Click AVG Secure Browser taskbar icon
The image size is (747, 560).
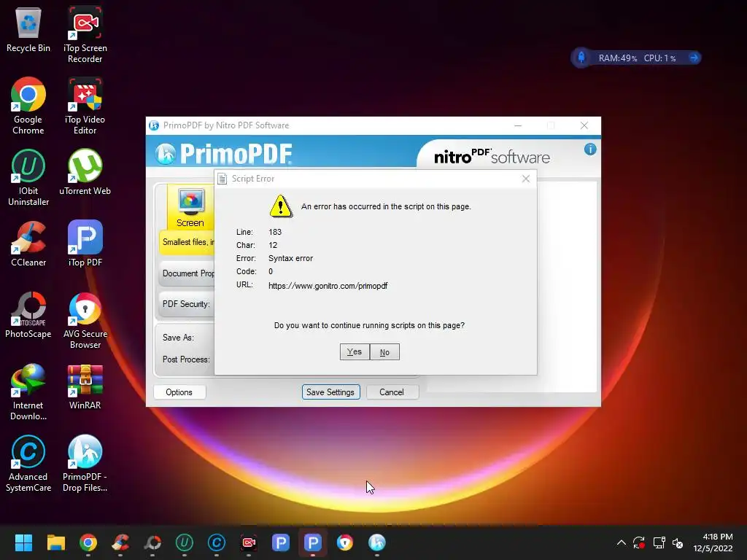[x=345, y=542]
